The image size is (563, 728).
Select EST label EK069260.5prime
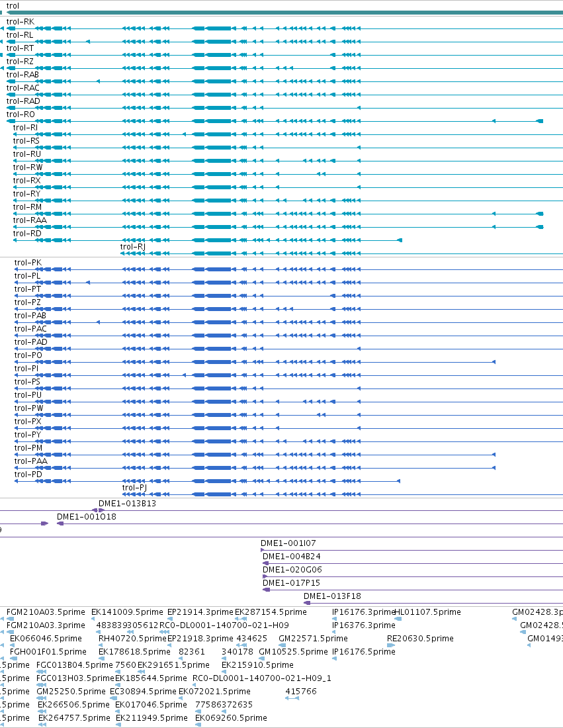click(231, 718)
